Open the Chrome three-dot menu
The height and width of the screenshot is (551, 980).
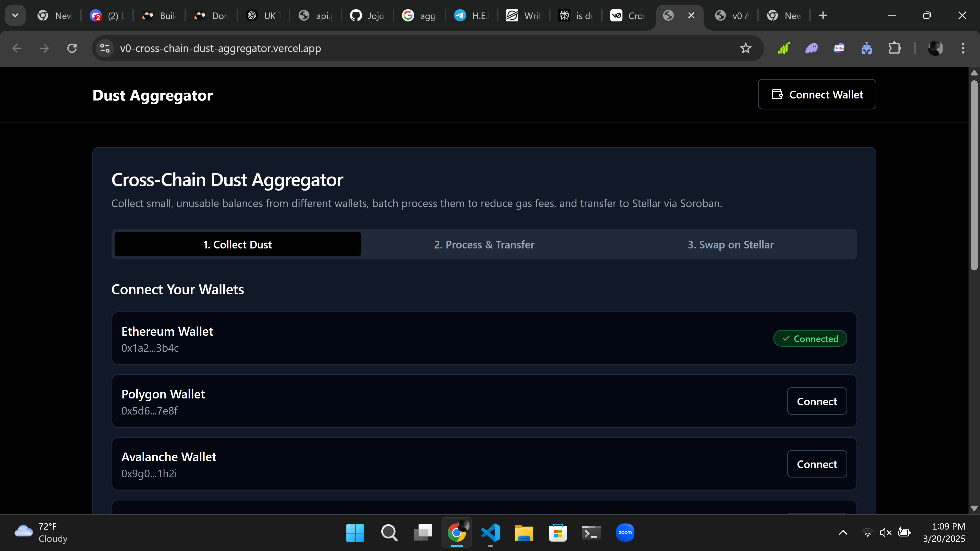coord(963,48)
